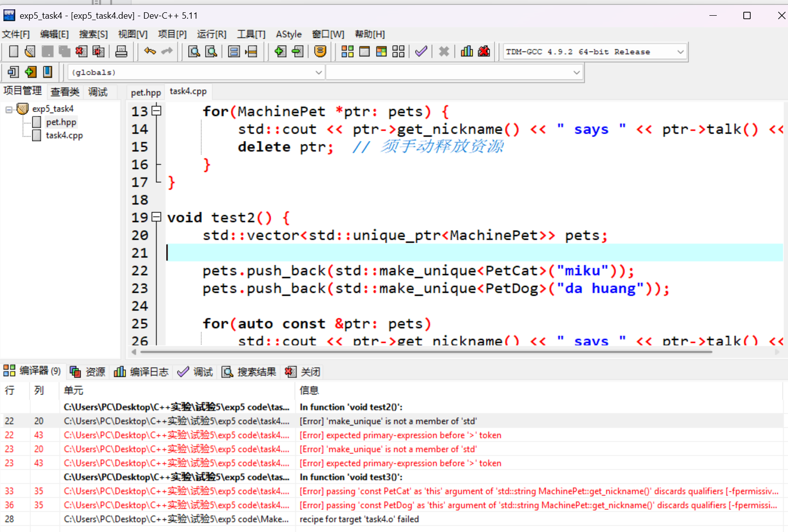Open the 资源 bottom tab
The width and height of the screenshot is (788, 532).
click(x=88, y=372)
